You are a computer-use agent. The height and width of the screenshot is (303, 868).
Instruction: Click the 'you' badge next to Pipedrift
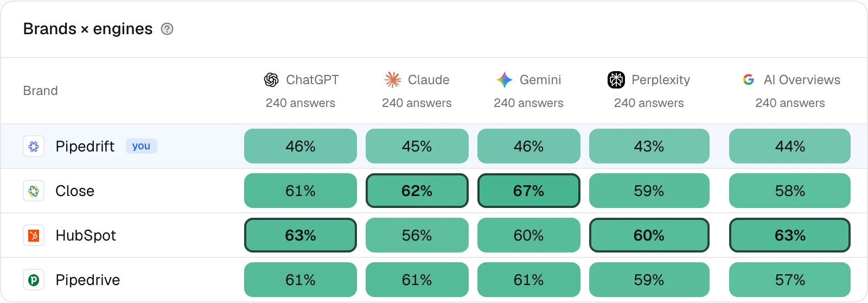141,146
